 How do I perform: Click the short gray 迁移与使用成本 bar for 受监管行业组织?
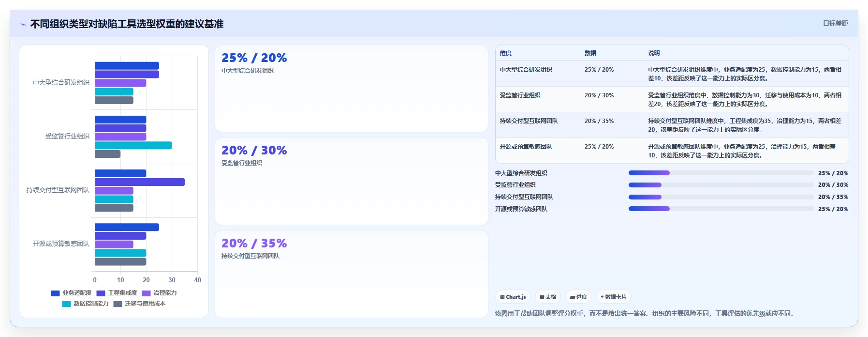pos(108,154)
